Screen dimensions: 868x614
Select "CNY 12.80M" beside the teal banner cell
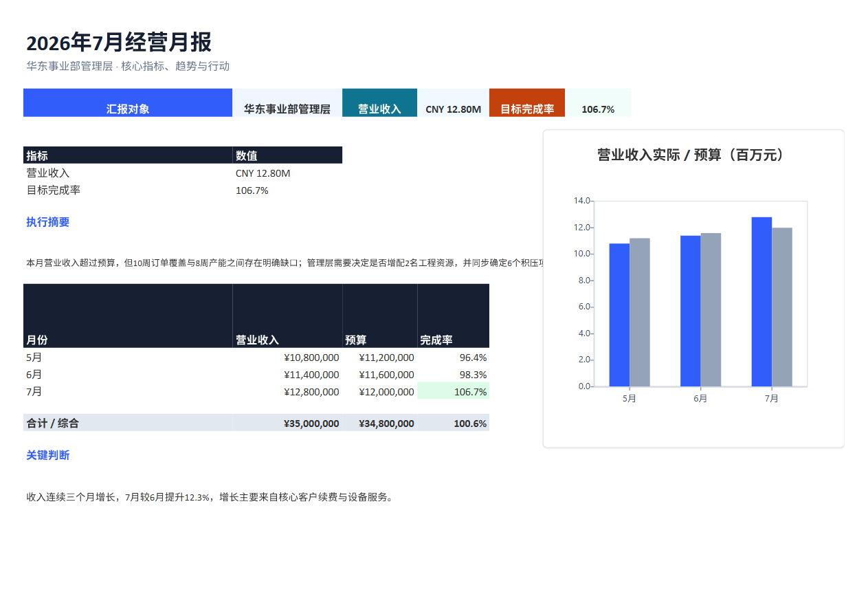[x=453, y=102]
